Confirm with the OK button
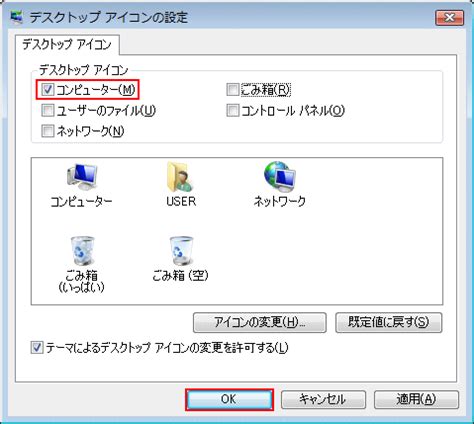474x424 pixels. [229, 399]
